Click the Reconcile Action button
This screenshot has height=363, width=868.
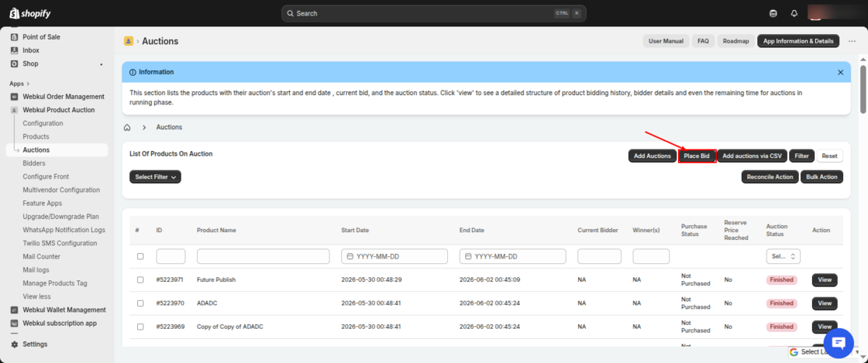pos(770,176)
